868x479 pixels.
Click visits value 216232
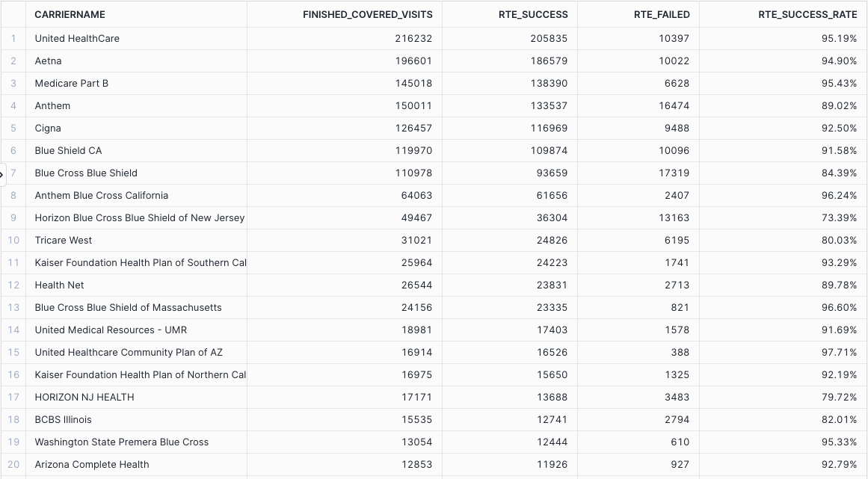413,39
